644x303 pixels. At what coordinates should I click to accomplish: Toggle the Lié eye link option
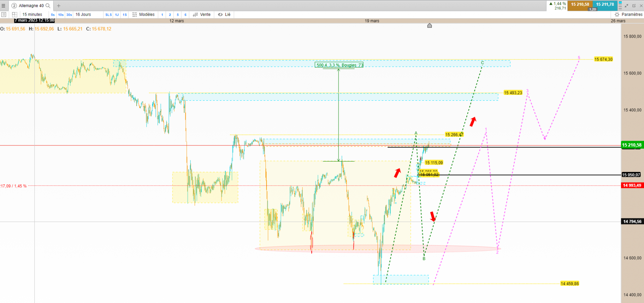tap(224, 15)
